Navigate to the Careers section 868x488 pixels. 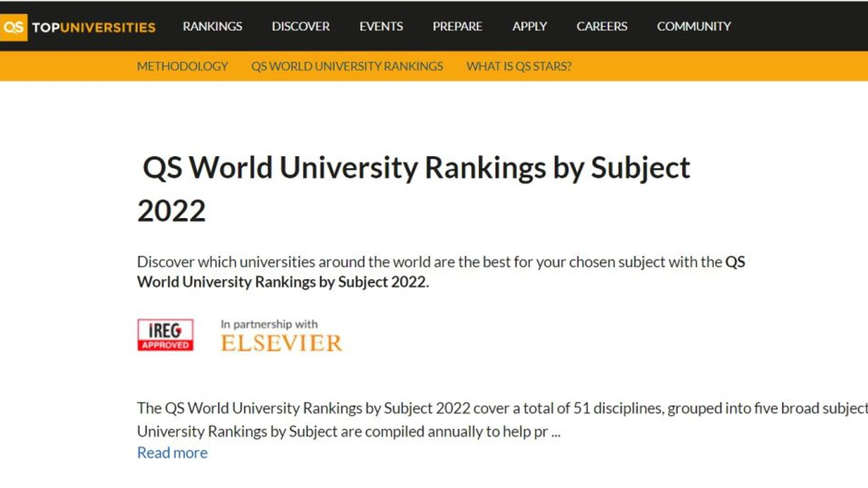(602, 26)
